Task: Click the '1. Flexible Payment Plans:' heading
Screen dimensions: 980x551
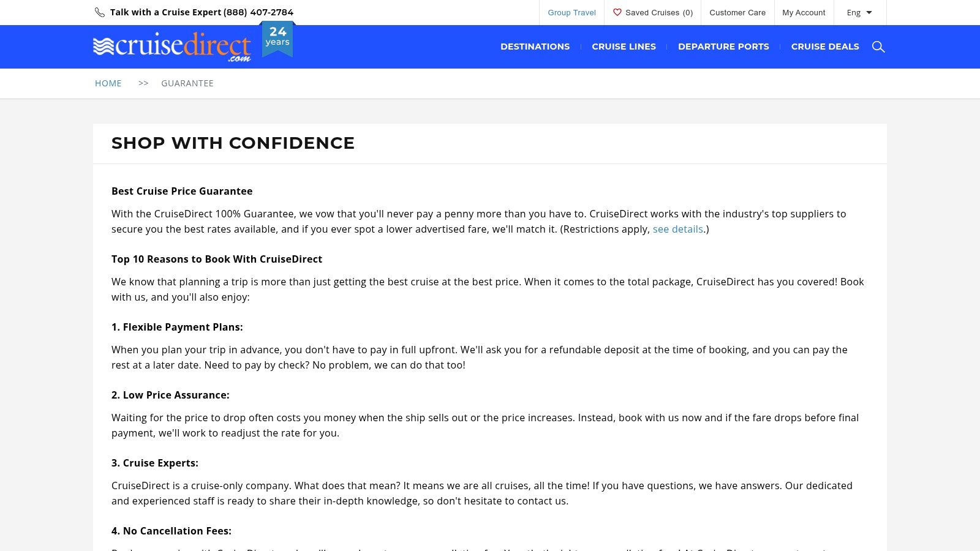Action: [x=177, y=327]
